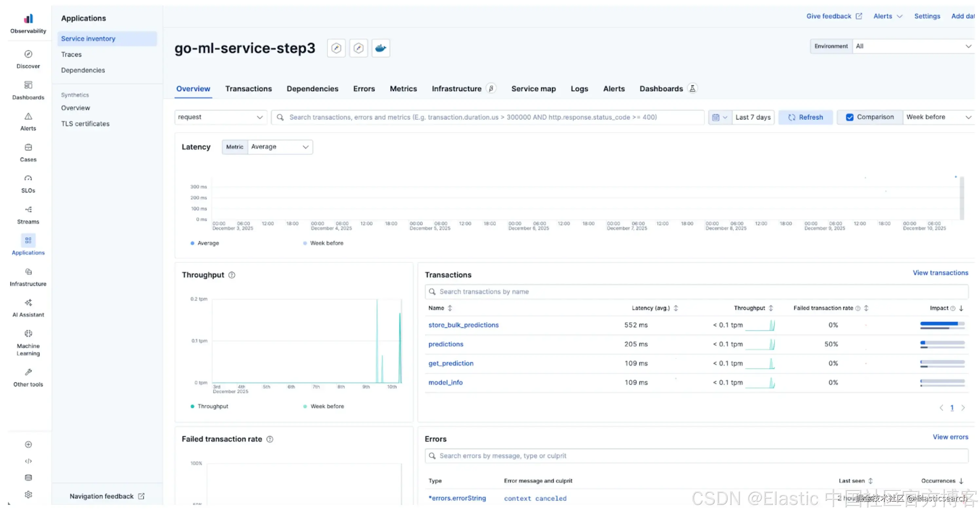This screenshot has height=515, width=980.
Task: Open the request transaction type dropdown
Action: click(x=220, y=117)
